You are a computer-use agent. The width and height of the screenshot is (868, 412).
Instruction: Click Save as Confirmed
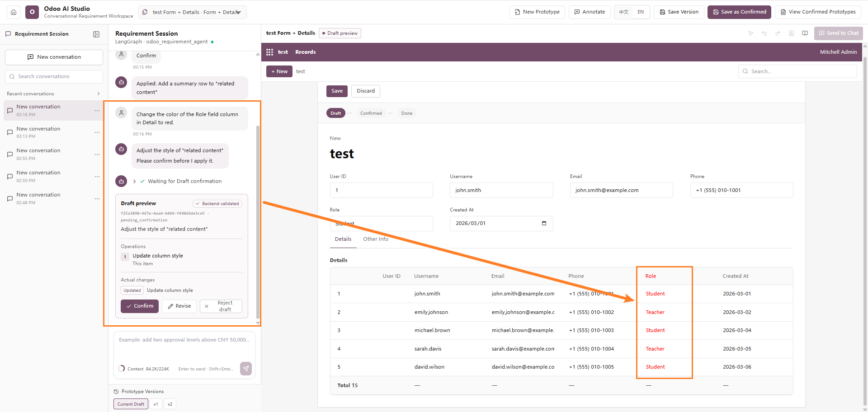point(740,12)
